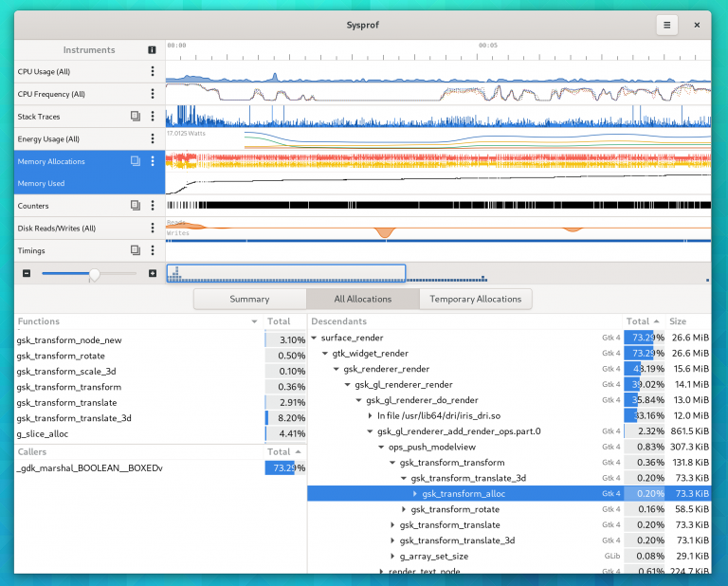
Task: Open the hamburger menu in header bar
Action: (667, 26)
